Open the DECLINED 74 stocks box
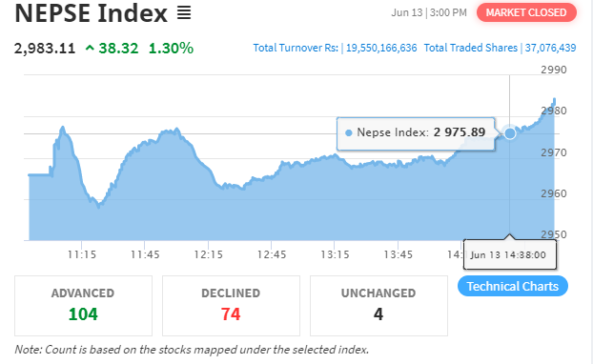 pyautogui.click(x=231, y=306)
